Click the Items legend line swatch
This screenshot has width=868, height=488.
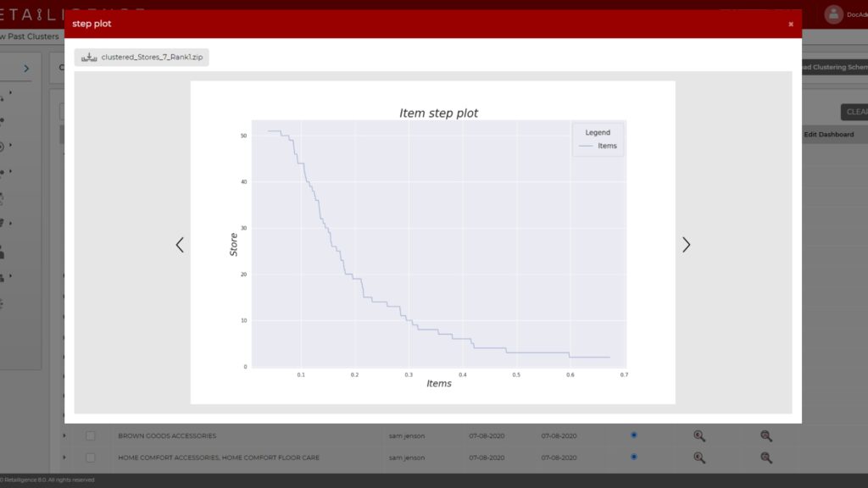(x=585, y=147)
